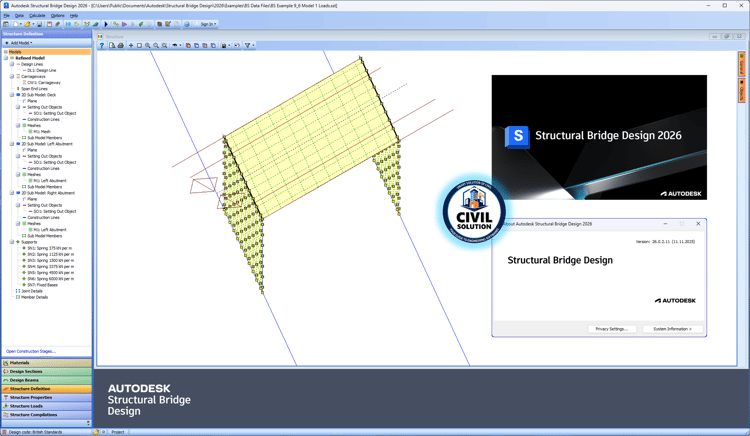The width and height of the screenshot is (750, 436).
Task: Collapse the Supports tree node
Action: coord(12,242)
